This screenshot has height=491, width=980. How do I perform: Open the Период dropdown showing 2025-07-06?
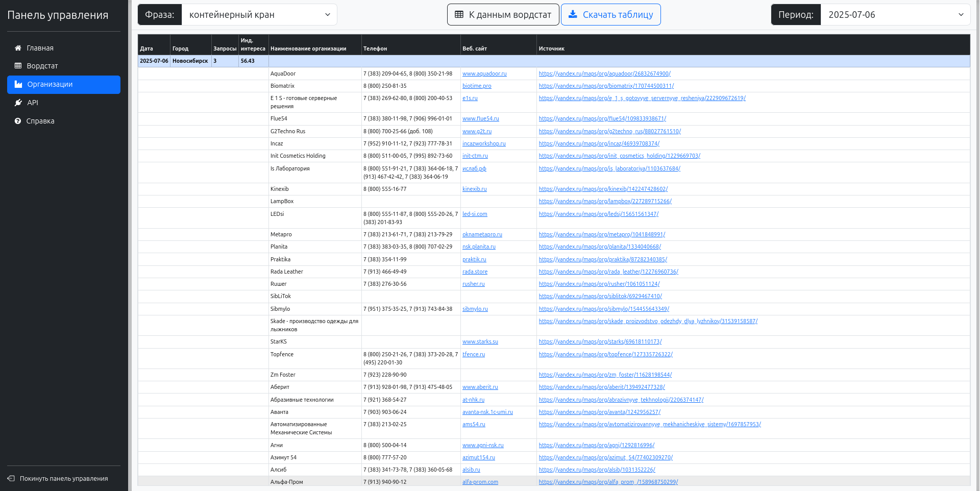(x=895, y=15)
